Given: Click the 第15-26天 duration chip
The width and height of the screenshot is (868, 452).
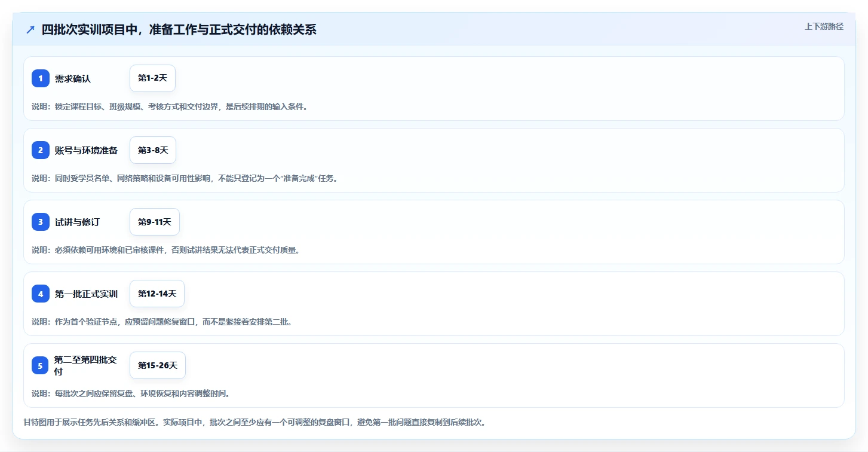Looking at the screenshot, I should (x=158, y=365).
